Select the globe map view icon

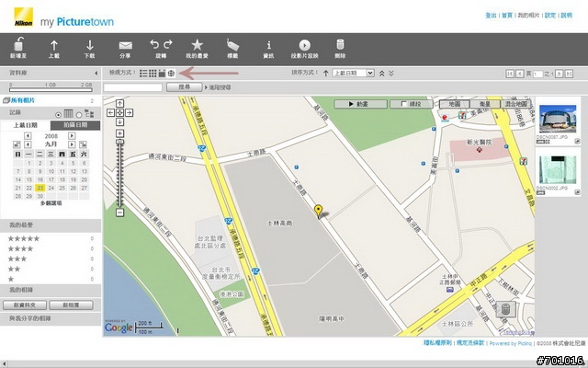pos(171,74)
